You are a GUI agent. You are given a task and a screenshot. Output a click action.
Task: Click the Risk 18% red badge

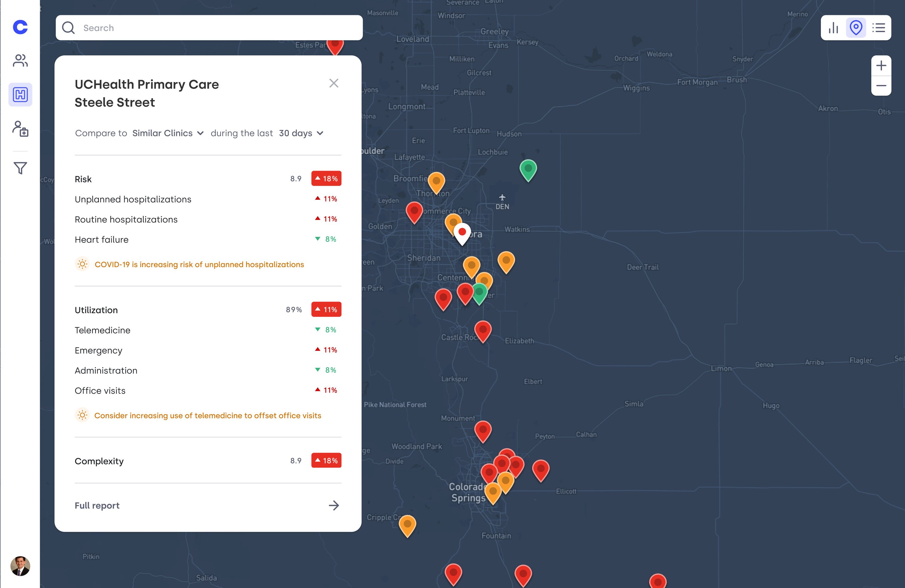coord(326,179)
